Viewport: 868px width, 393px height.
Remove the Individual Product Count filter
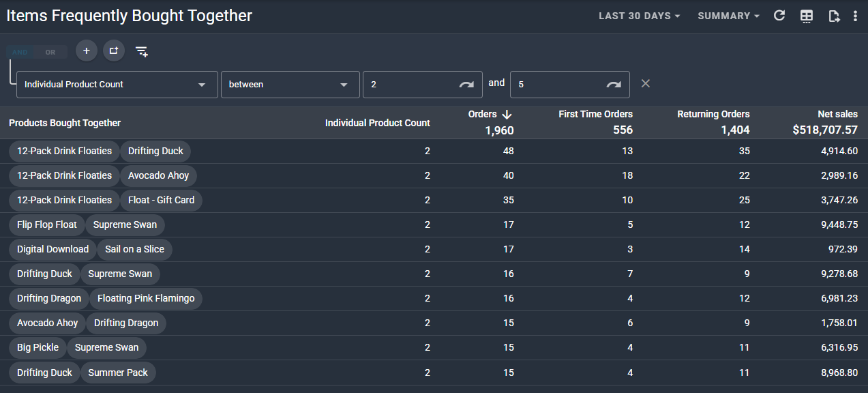coord(645,83)
